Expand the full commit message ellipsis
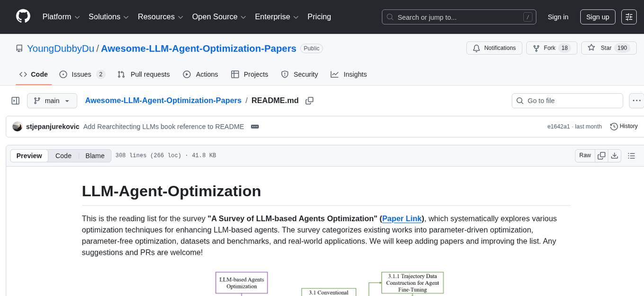Image resolution: width=644 pixels, height=296 pixels. [x=255, y=126]
